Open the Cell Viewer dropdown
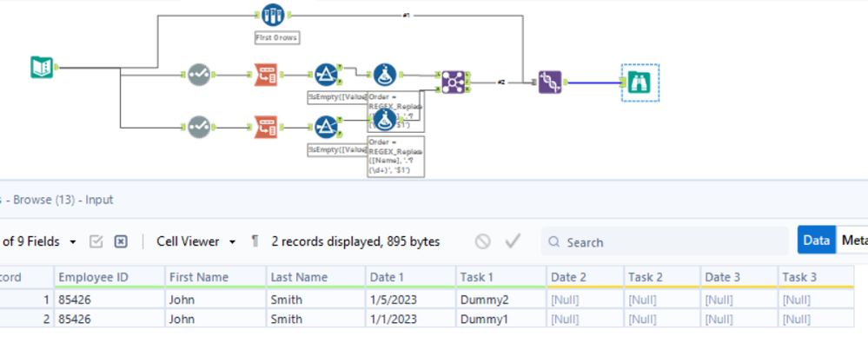Screen dimensions: 868x343 pos(196,241)
